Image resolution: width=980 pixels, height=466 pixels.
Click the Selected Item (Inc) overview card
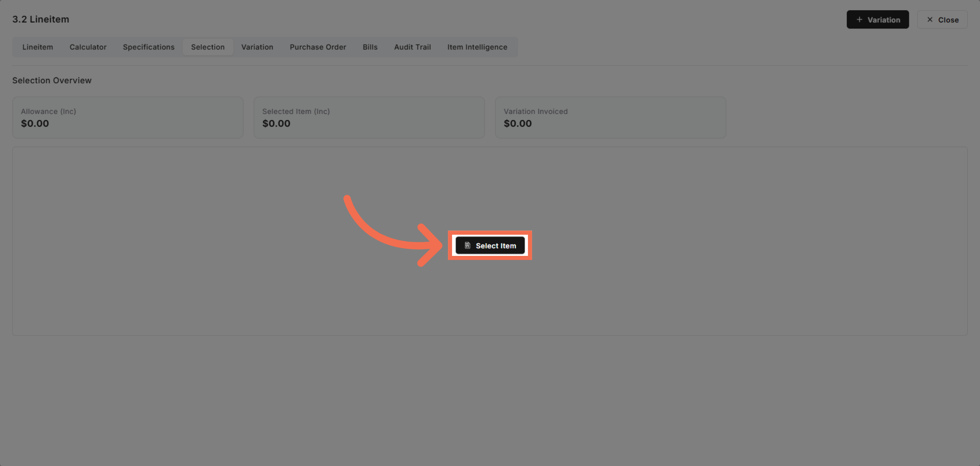(x=369, y=117)
